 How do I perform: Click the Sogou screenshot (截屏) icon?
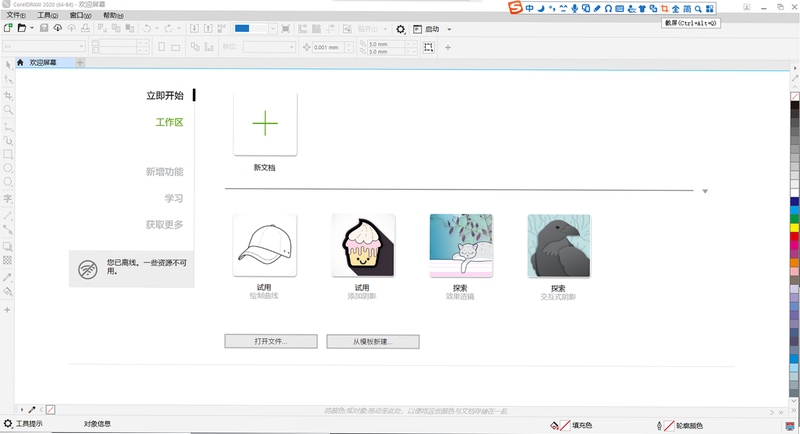[x=664, y=9]
